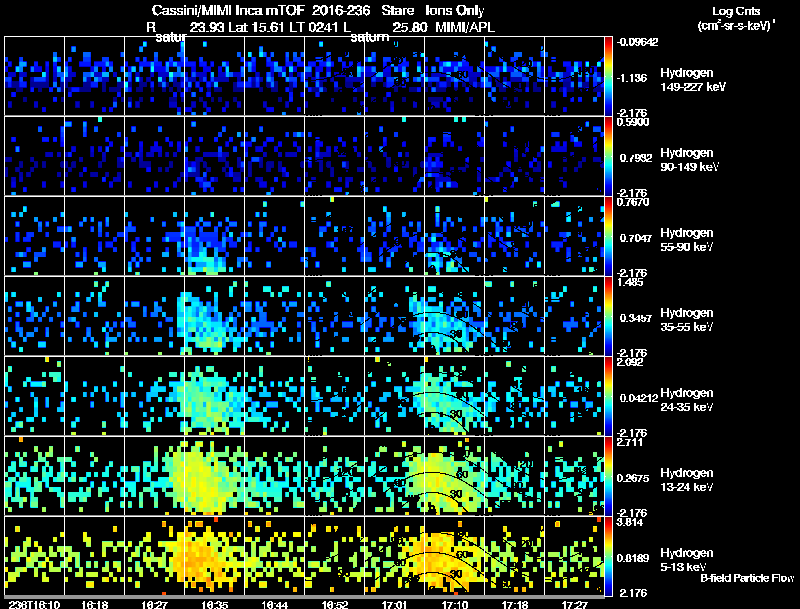Click the 'Hydrogen 55-90 keV' row label
This screenshot has width=800, height=609.
click(x=687, y=240)
